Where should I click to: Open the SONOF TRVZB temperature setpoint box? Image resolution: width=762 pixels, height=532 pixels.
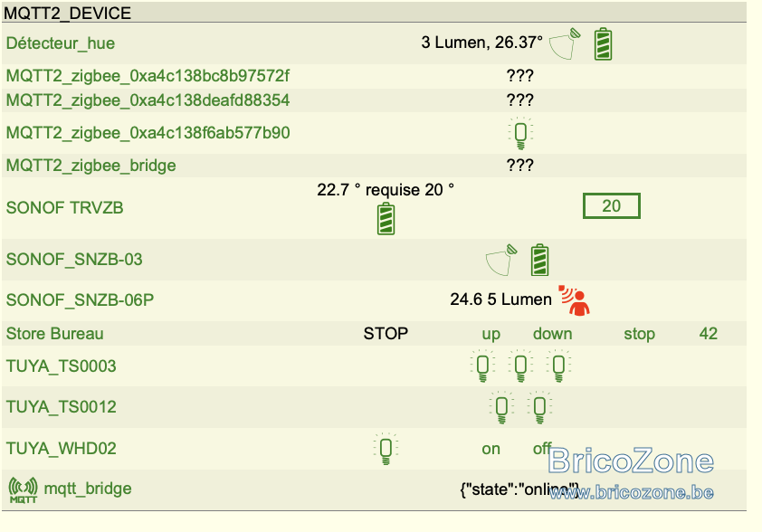612,206
